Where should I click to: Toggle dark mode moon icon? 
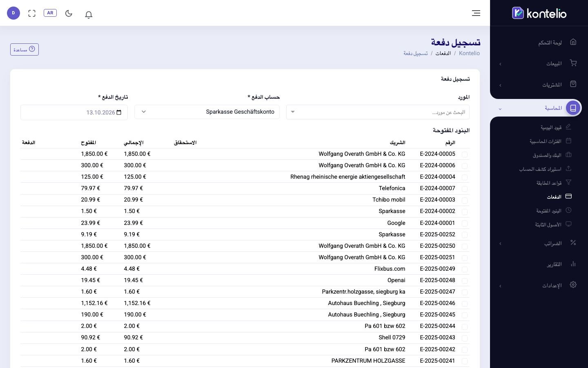coord(69,13)
